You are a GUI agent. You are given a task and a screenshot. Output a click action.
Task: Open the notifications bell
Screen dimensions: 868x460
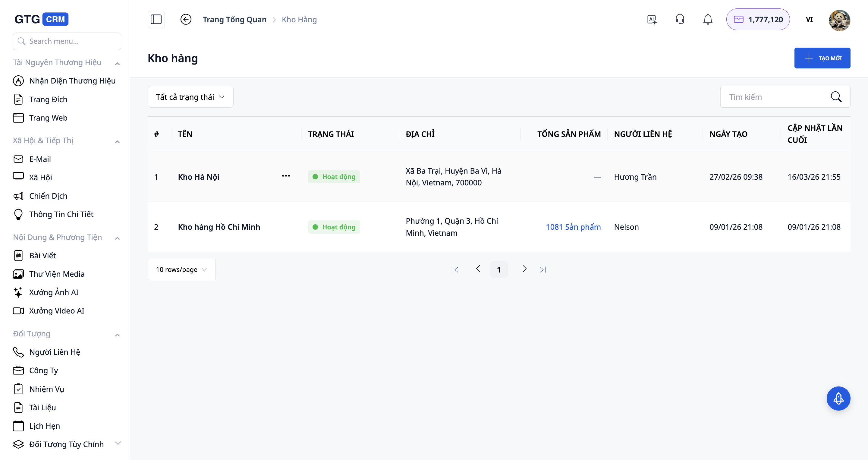tap(708, 20)
